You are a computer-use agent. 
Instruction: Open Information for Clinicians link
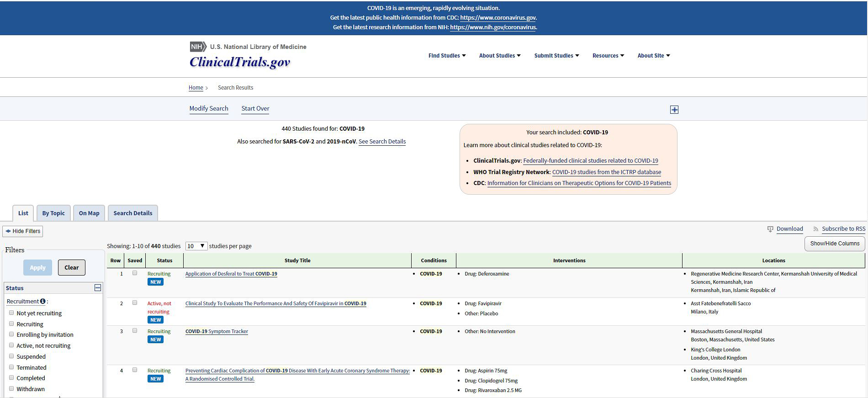579,183
